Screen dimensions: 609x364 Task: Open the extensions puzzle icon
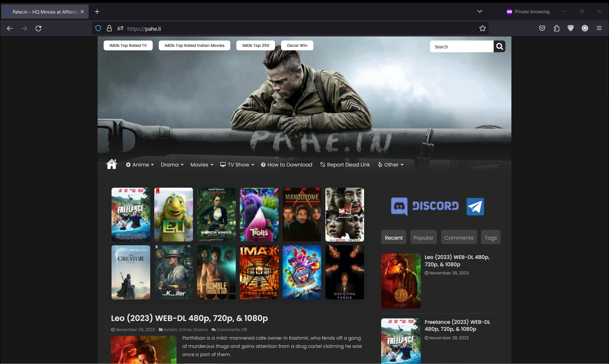[556, 28]
